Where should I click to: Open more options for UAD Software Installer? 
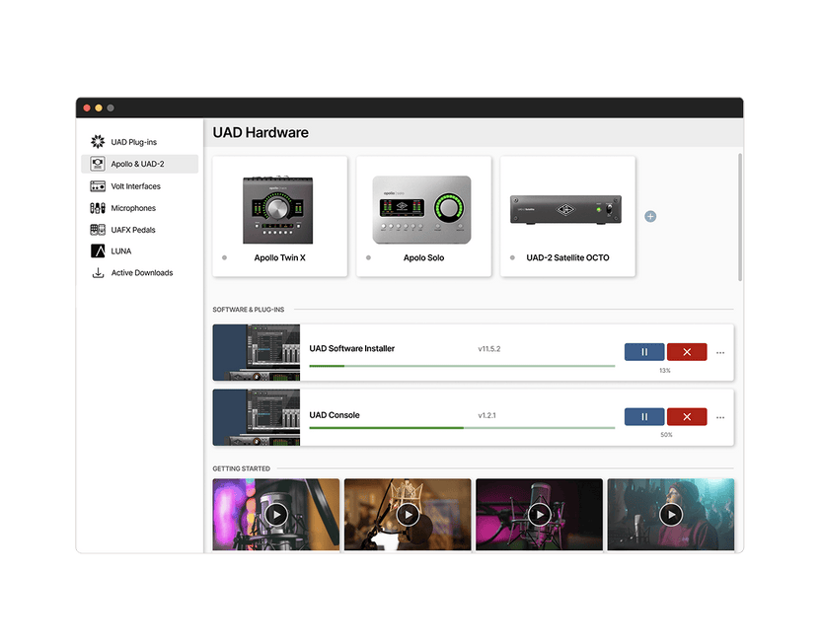pyautogui.click(x=718, y=351)
